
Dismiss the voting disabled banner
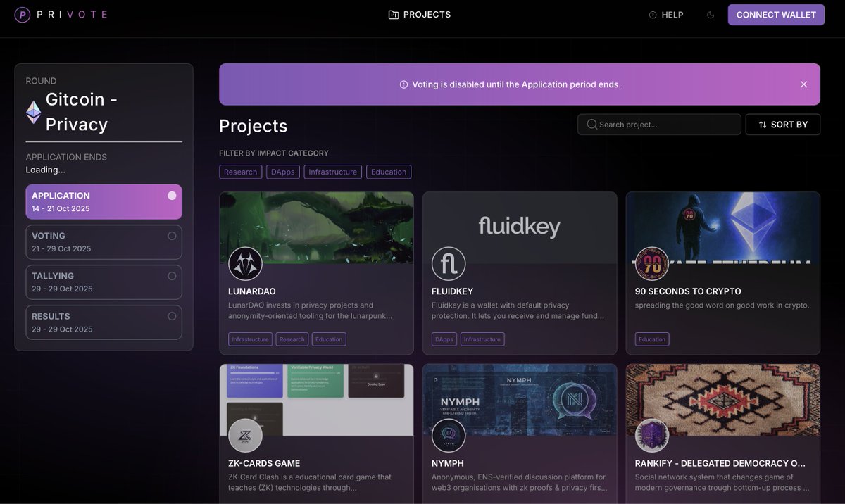coord(803,84)
